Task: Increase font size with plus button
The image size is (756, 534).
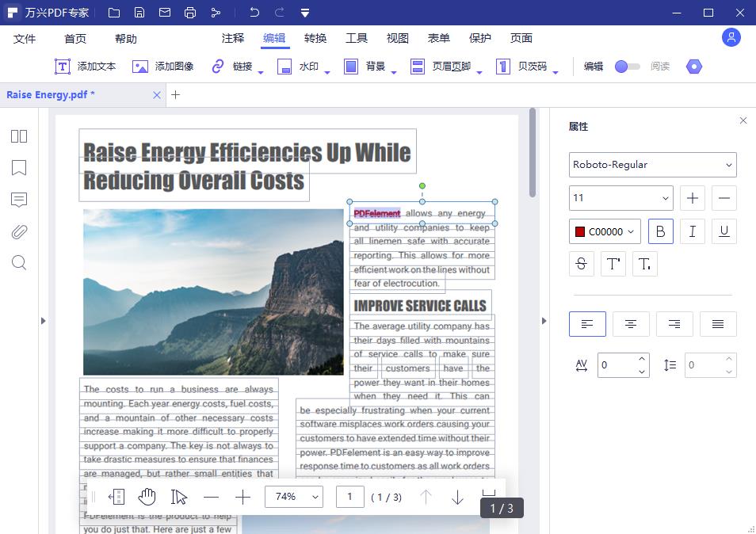Action: (693, 198)
